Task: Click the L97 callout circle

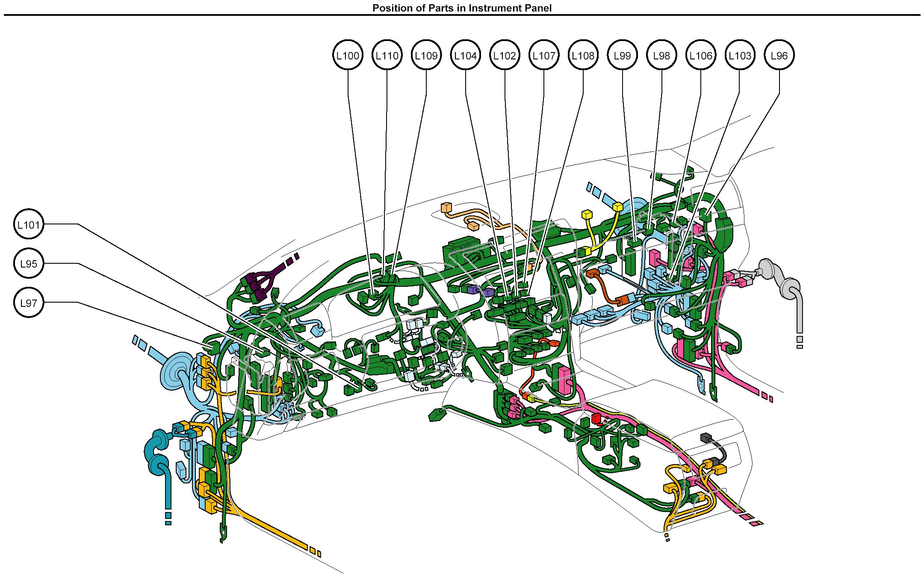Action: 29,303
